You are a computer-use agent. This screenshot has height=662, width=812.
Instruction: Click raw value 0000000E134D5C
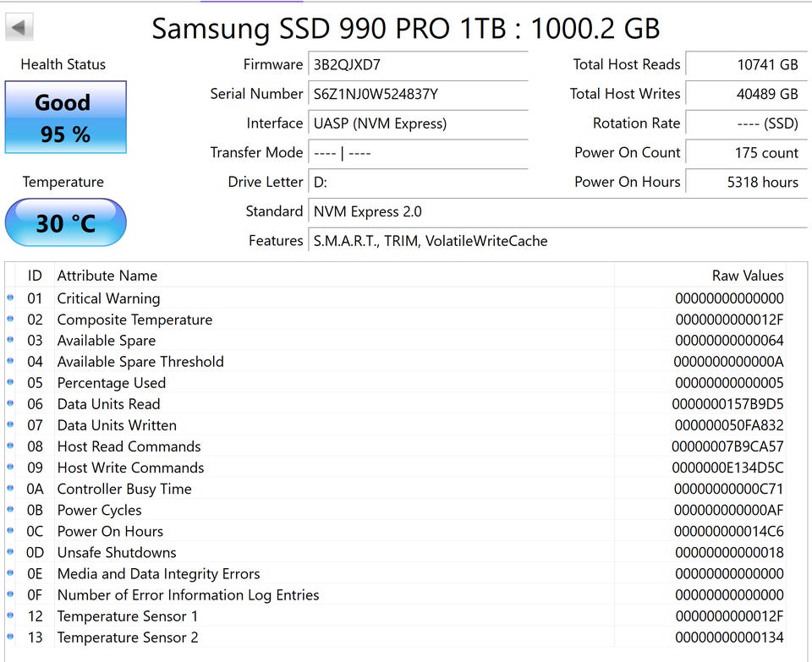(727, 468)
